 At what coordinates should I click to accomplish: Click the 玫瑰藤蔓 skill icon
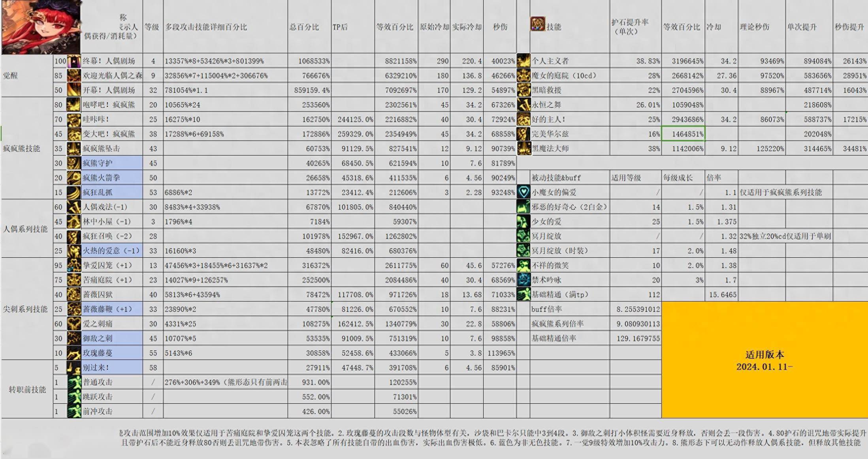coord(74,353)
